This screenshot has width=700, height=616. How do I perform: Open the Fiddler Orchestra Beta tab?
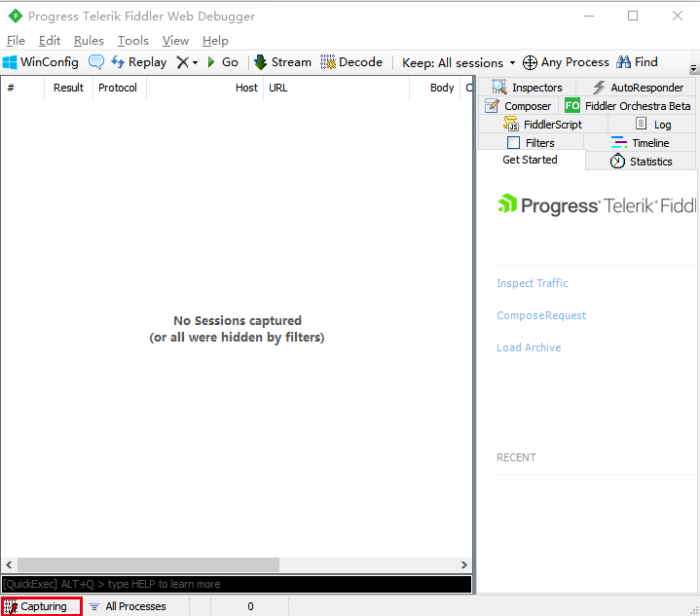[627, 106]
